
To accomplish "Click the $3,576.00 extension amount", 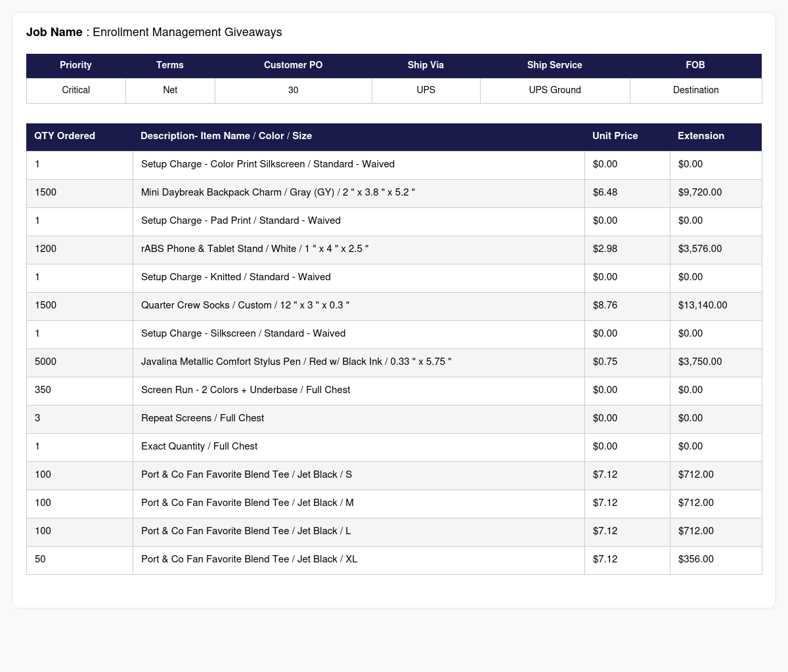I will 700,249.
